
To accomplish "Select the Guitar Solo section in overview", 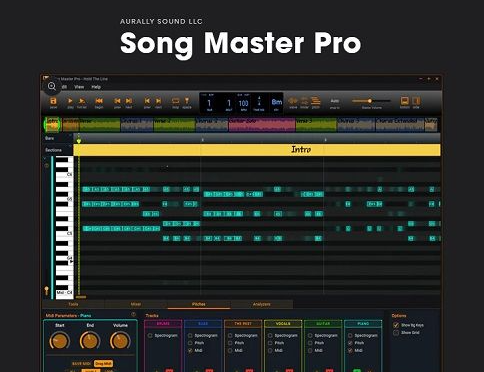I will pos(262,125).
